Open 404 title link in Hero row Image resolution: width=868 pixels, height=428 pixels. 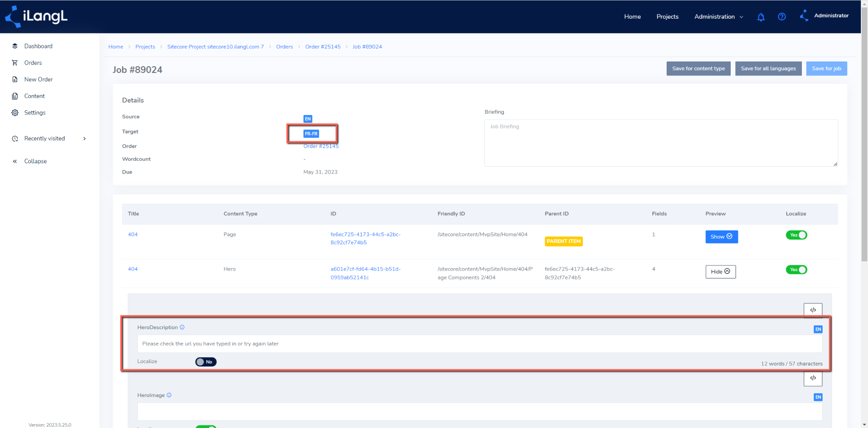coord(133,269)
